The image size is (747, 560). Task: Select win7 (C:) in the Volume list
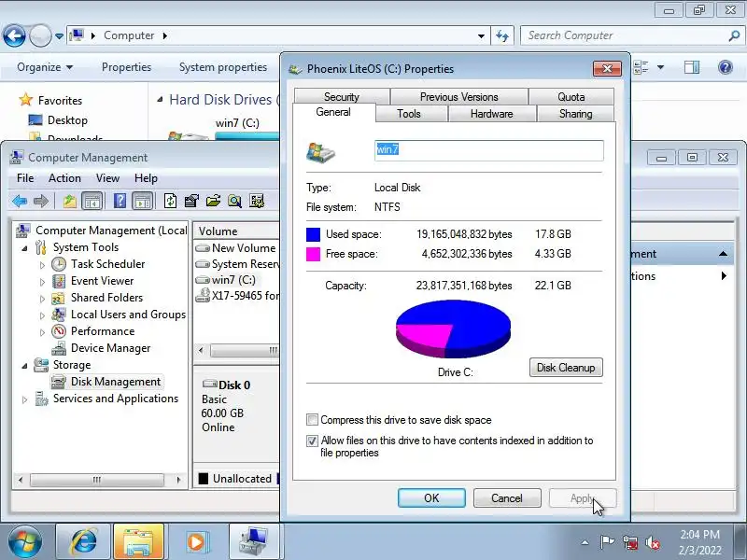tap(233, 280)
